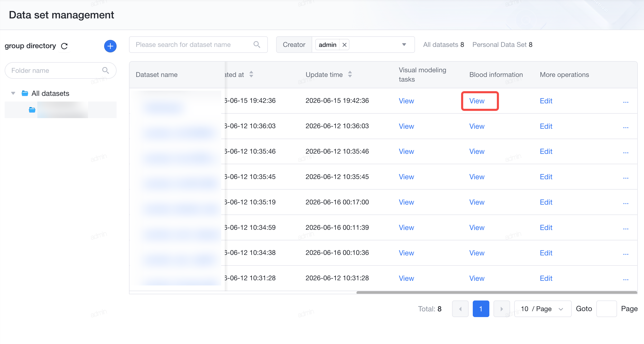Image resolution: width=644 pixels, height=344 pixels.
Task: Focus the Goto page input field
Action: pyautogui.click(x=606, y=309)
